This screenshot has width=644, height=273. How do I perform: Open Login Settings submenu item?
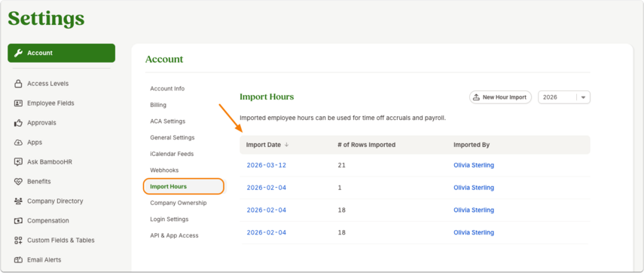coord(169,219)
